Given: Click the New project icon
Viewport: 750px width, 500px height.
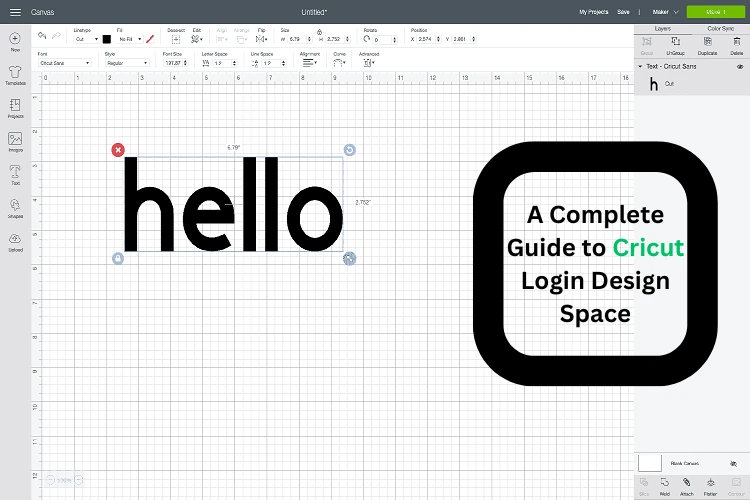Looking at the screenshot, I should pos(15,38).
